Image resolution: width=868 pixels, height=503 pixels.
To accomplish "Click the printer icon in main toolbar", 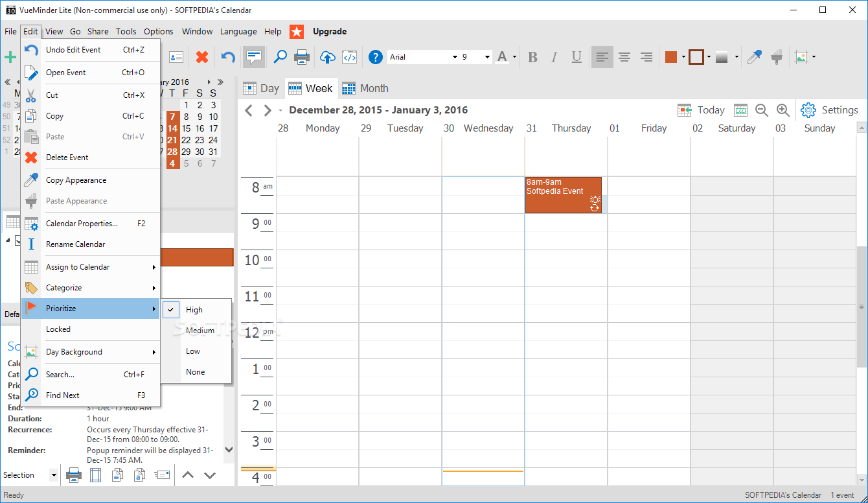I will coord(302,57).
